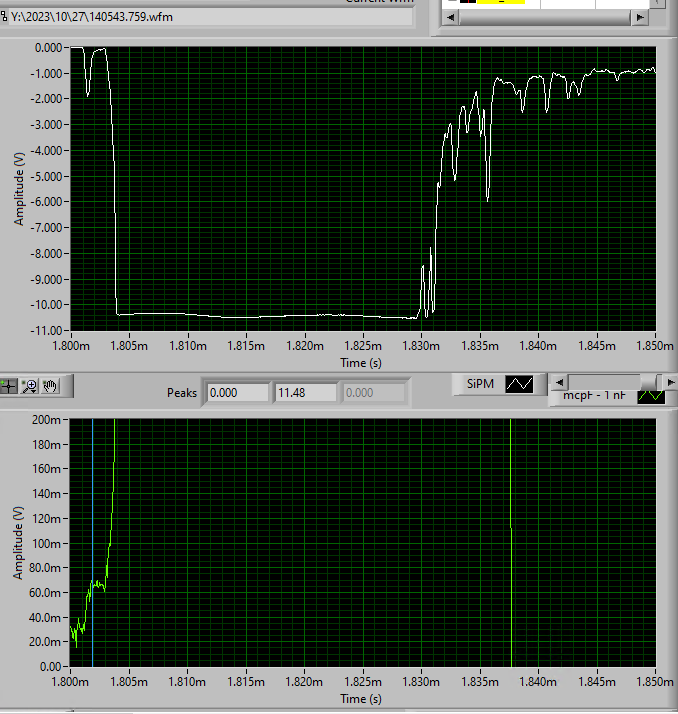
Task: Click top graph -5.000 Y-axis marker
Action: 46,176
